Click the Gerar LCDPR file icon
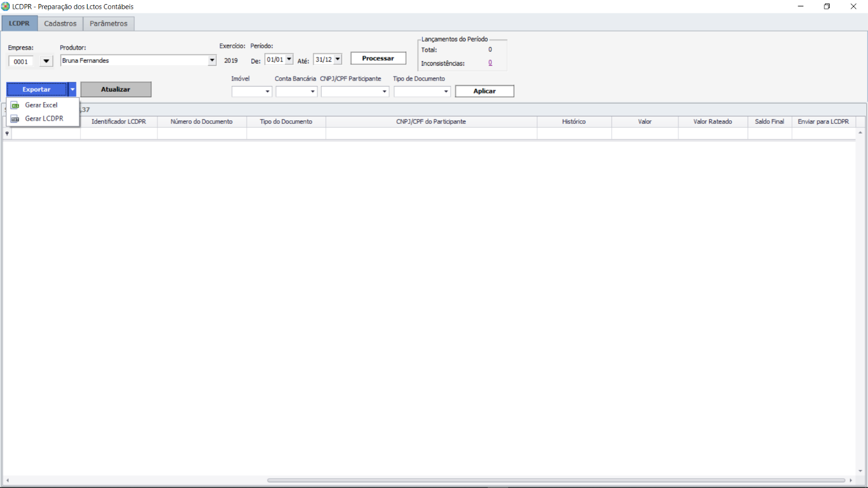 [x=15, y=119]
